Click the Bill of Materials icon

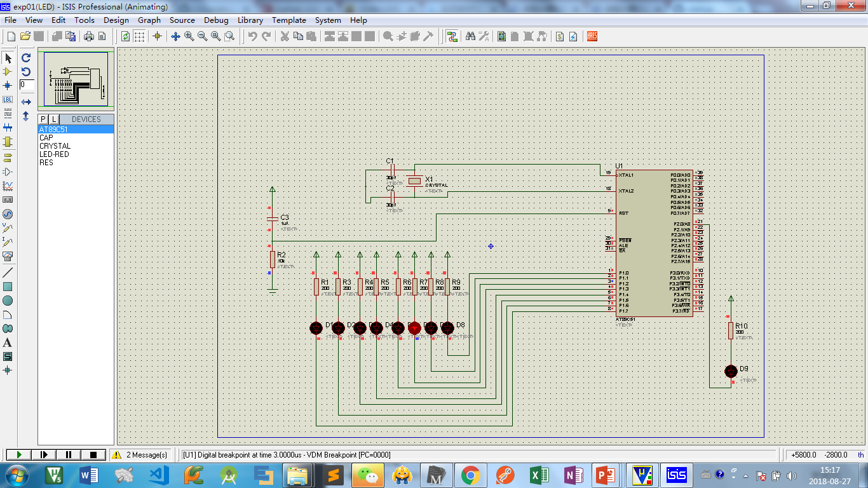pos(560,36)
